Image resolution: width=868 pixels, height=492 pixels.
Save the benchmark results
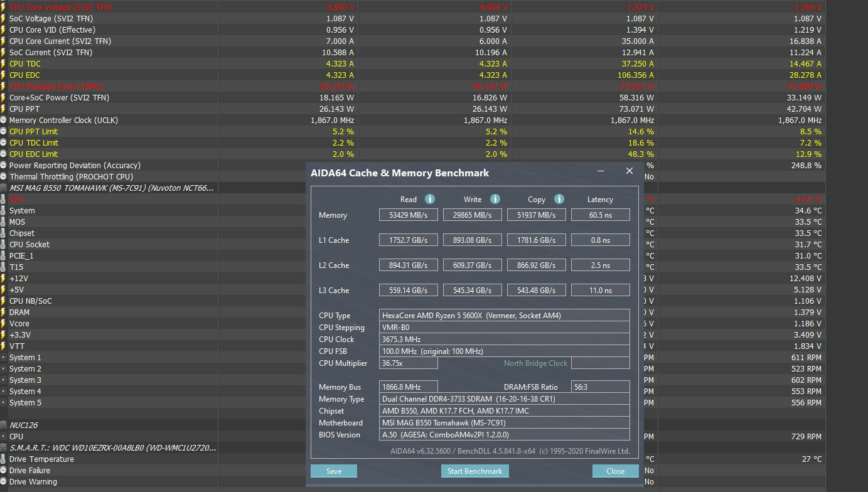(x=334, y=471)
